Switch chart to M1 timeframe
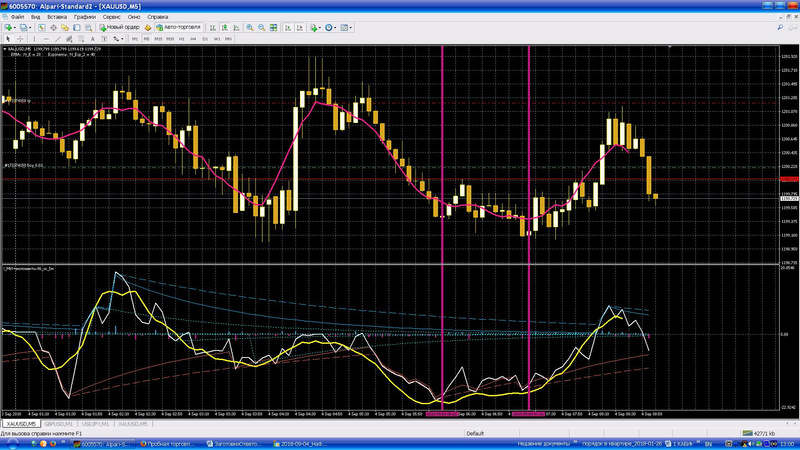Screen dimensions: 800x450 [137, 39]
